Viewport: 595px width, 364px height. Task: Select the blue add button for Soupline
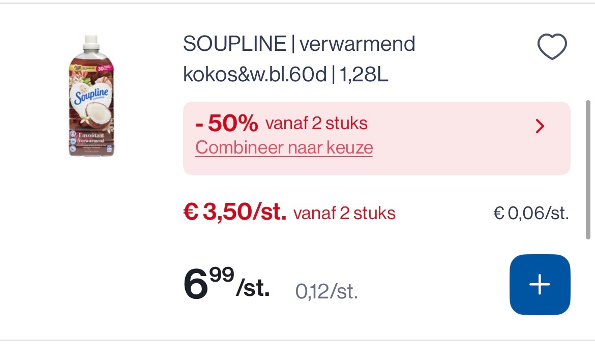coord(540,284)
